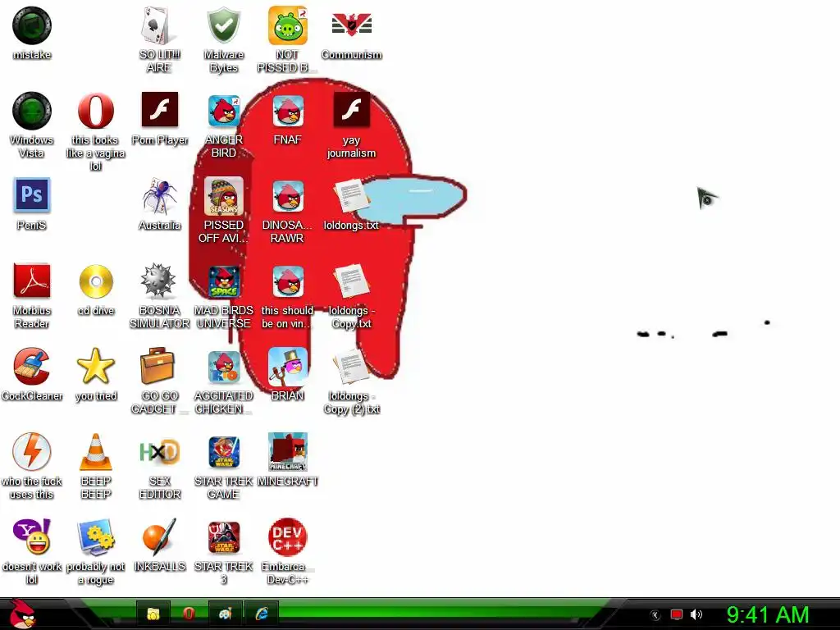840x630 pixels.
Task: Select the 'Windows Vista' green orb icon
Action: [32, 111]
